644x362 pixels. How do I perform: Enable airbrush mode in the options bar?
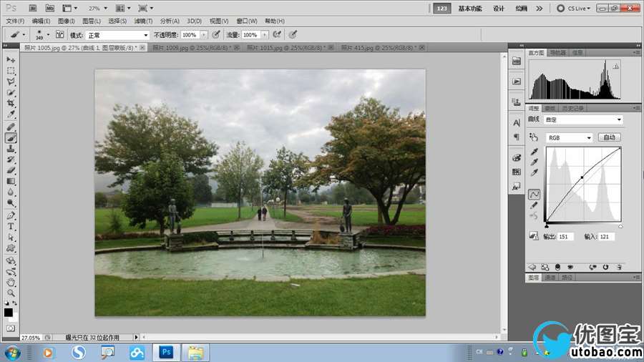(x=277, y=35)
